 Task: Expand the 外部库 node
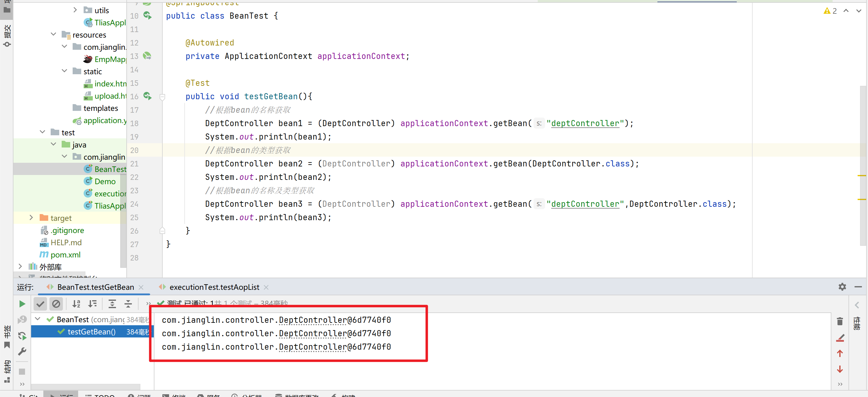click(20, 267)
